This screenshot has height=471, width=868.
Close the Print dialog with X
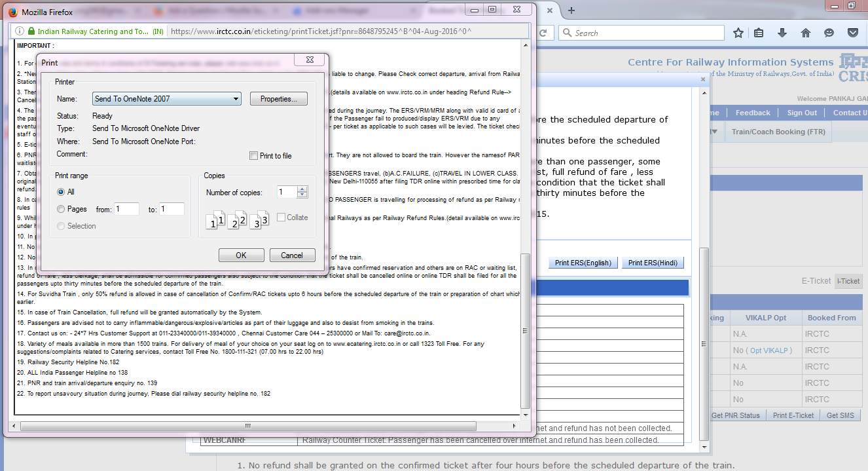point(309,60)
